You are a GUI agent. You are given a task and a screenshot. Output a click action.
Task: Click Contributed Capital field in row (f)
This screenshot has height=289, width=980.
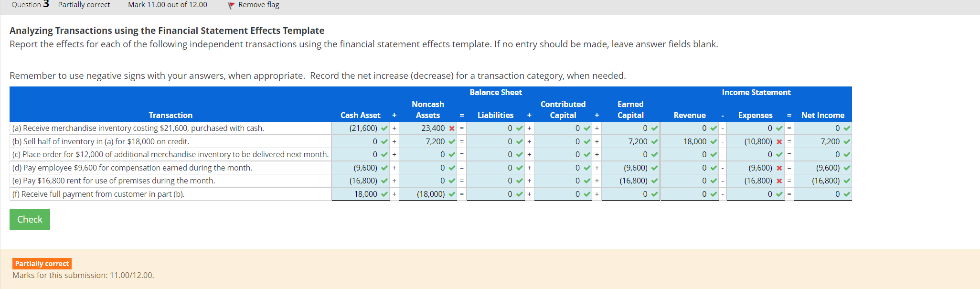pos(563,194)
